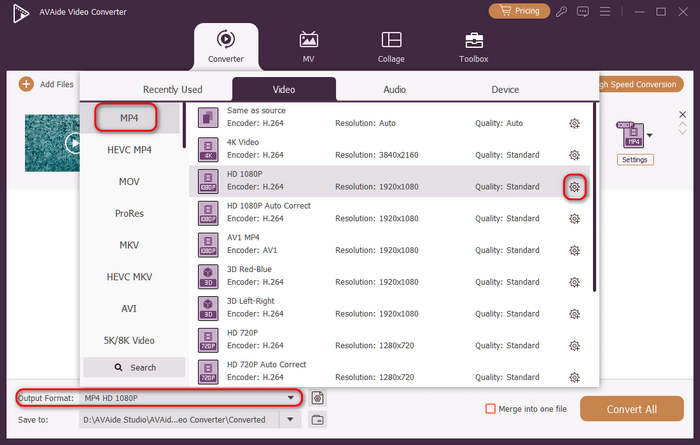
Task: Choose ProRes format category
Action: [129, 213]
